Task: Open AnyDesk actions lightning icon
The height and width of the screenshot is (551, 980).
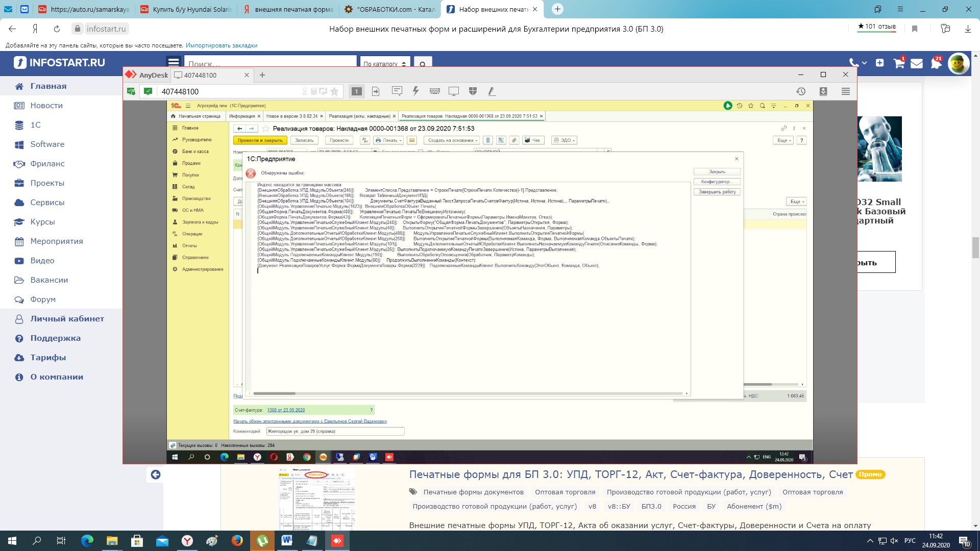Action: click(x=415, y=91)
